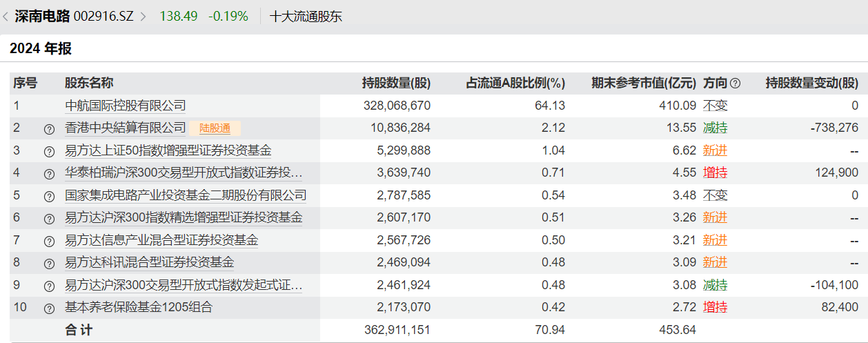Click 新进 in 易方达上证50 row
868x343 pixels.
[715, 150]
